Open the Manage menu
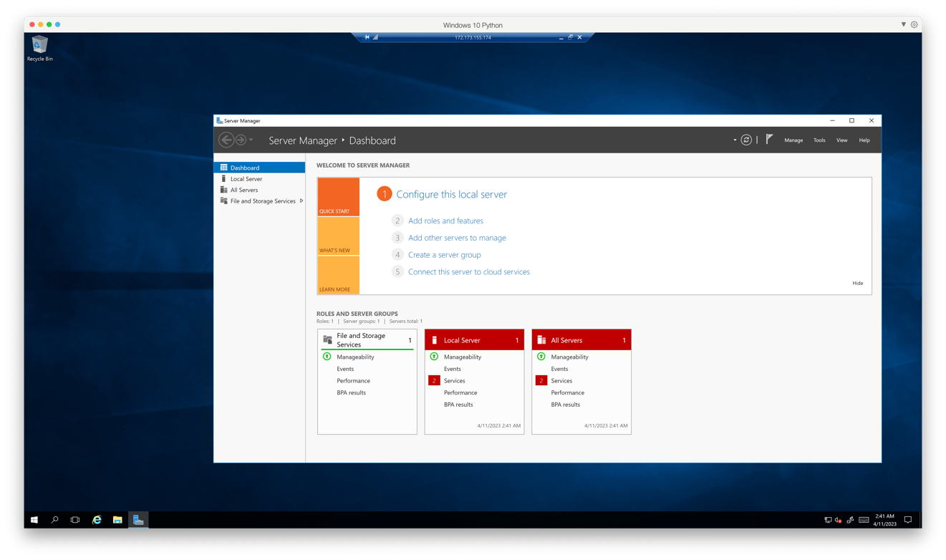The height and width of the screenshot is (560, 946). click(x=793, y=140)
